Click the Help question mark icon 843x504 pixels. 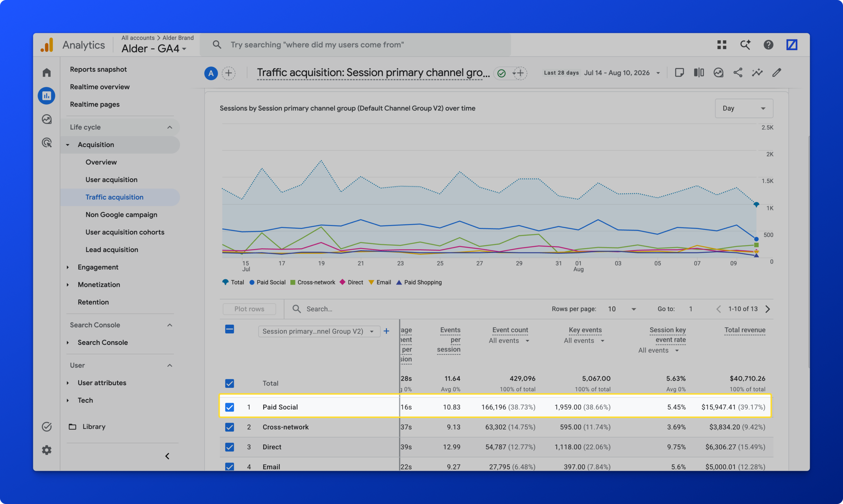tap(768, 45)
